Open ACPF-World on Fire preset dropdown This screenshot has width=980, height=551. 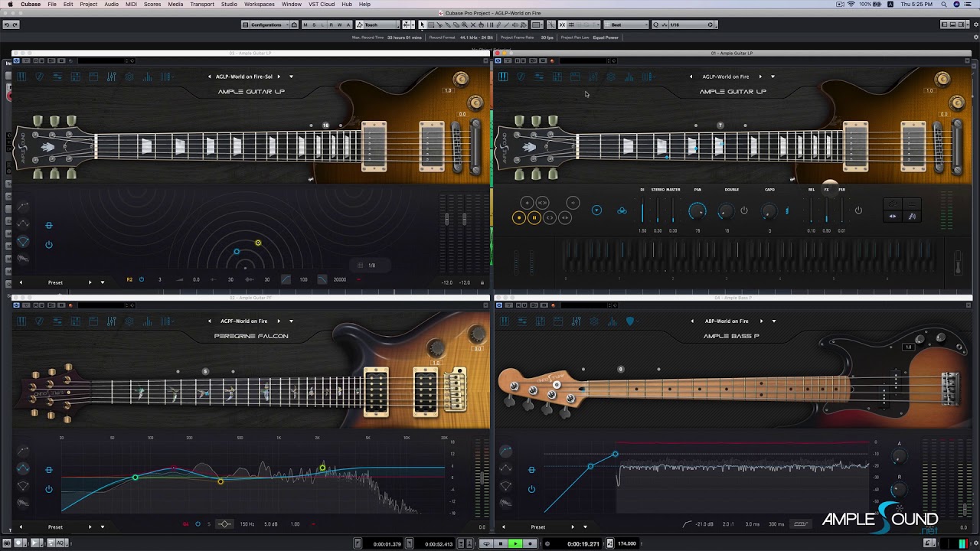[x=291, y=321]
